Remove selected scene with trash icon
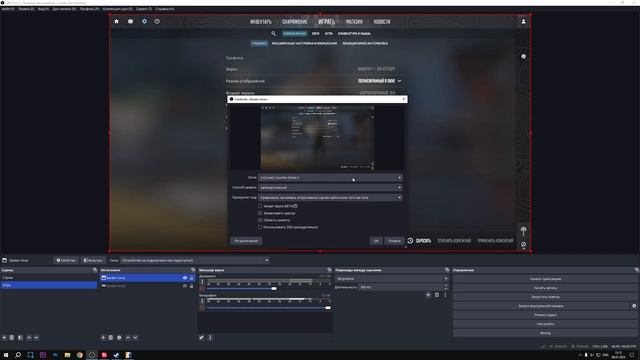The image size is (640, 360). (x=12, y=338)
